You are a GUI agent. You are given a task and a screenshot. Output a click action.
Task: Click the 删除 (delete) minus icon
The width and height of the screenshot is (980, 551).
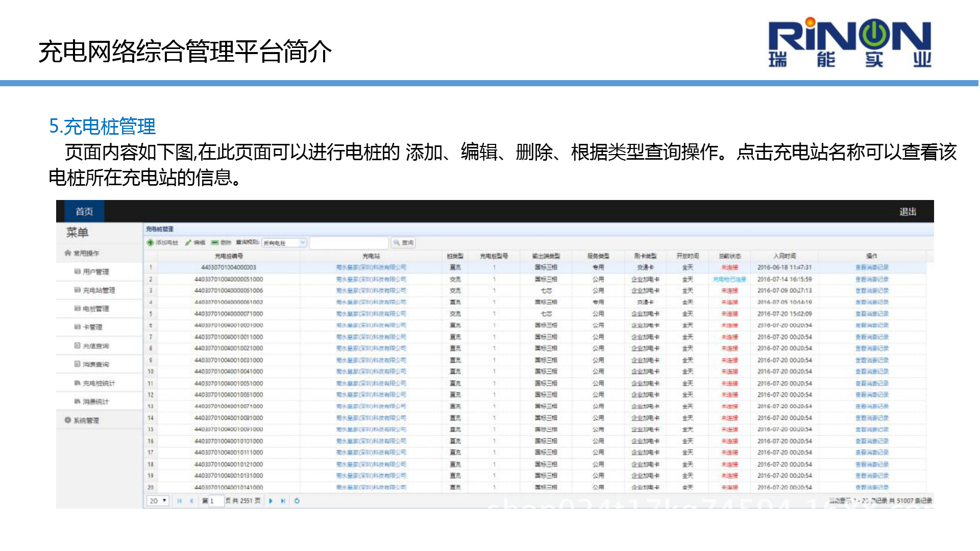tap(215, 243)
